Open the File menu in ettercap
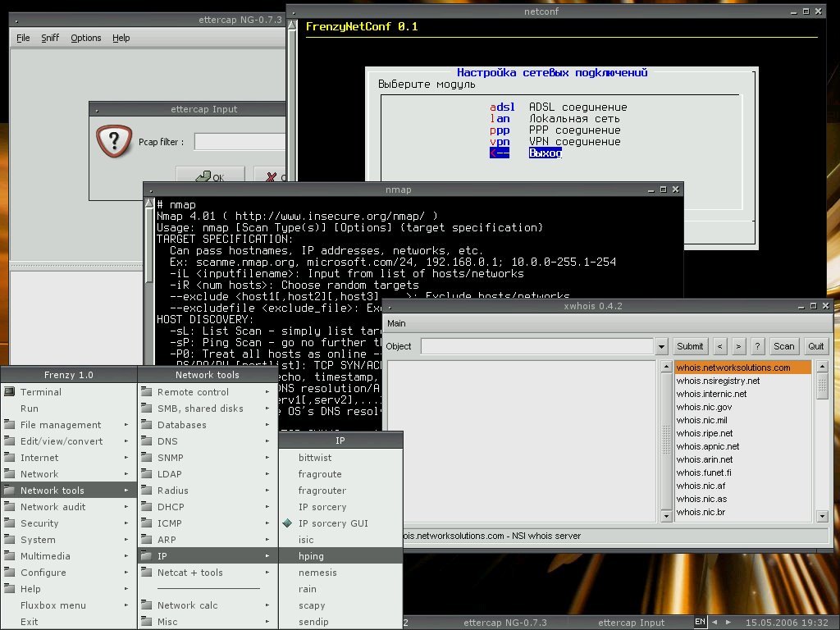The height and width of the screenshot is (630, 840). tap(23, 38)
